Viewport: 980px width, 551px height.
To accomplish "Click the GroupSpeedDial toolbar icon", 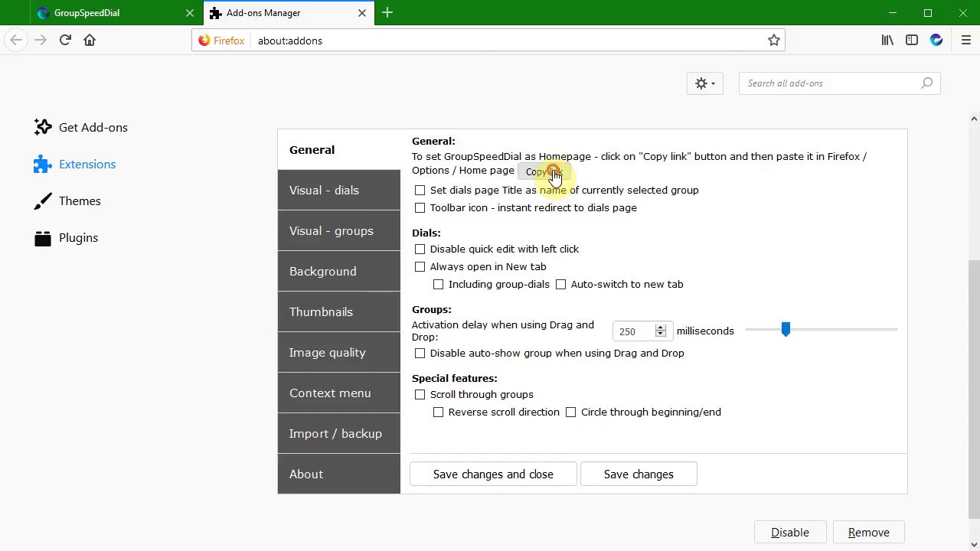I will [x=936, y=41].
